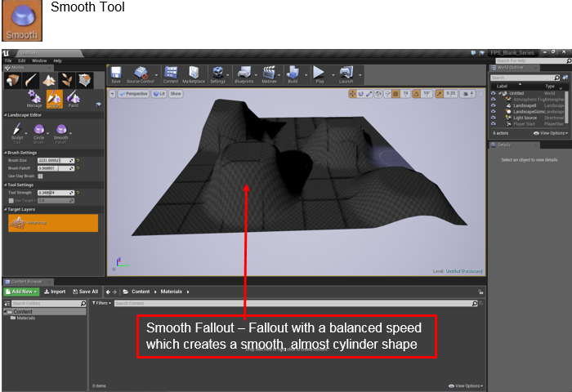
Task: Open the Circle Brush selector dropdown
Action: point(47,133)
